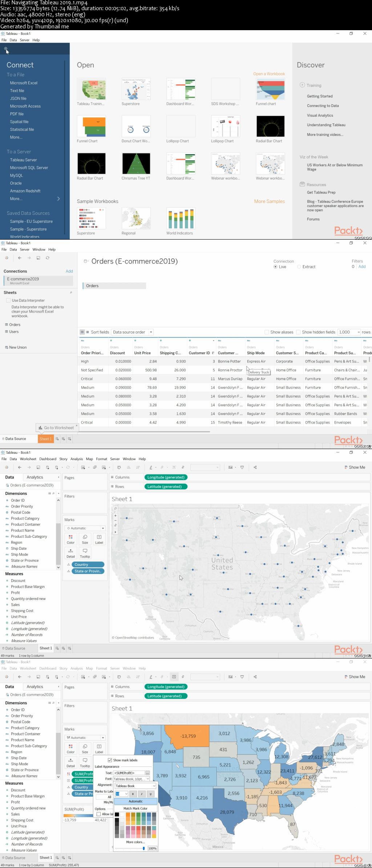
Task: Click the presentation mode icon on the gray map toolbar
Action: pyautogui.click(x=242, y=467)
